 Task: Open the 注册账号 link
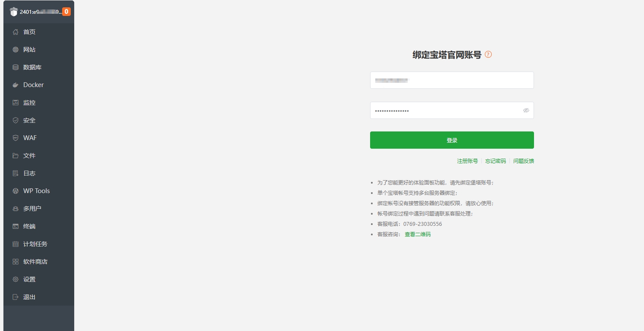[x=468, y=161]
